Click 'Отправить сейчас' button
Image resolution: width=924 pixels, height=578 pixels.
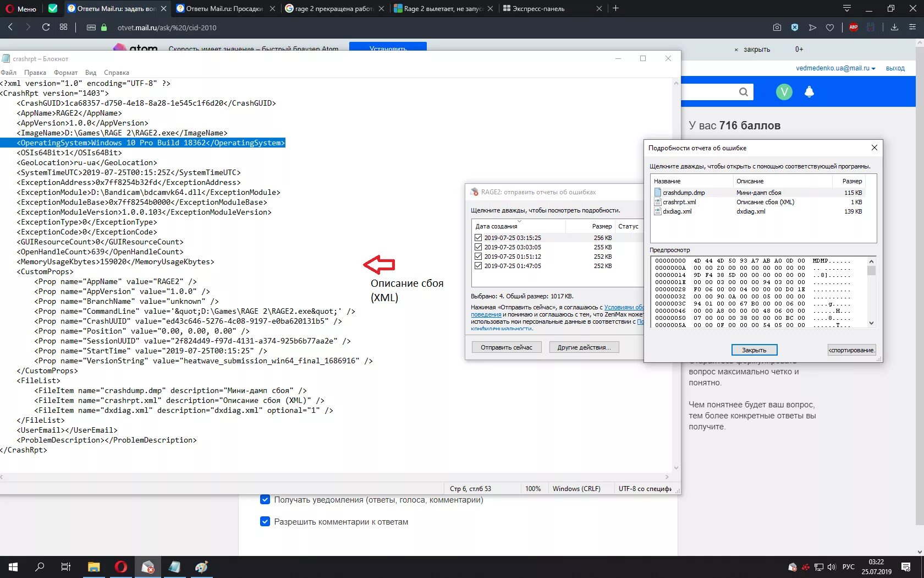click(507, 347)
